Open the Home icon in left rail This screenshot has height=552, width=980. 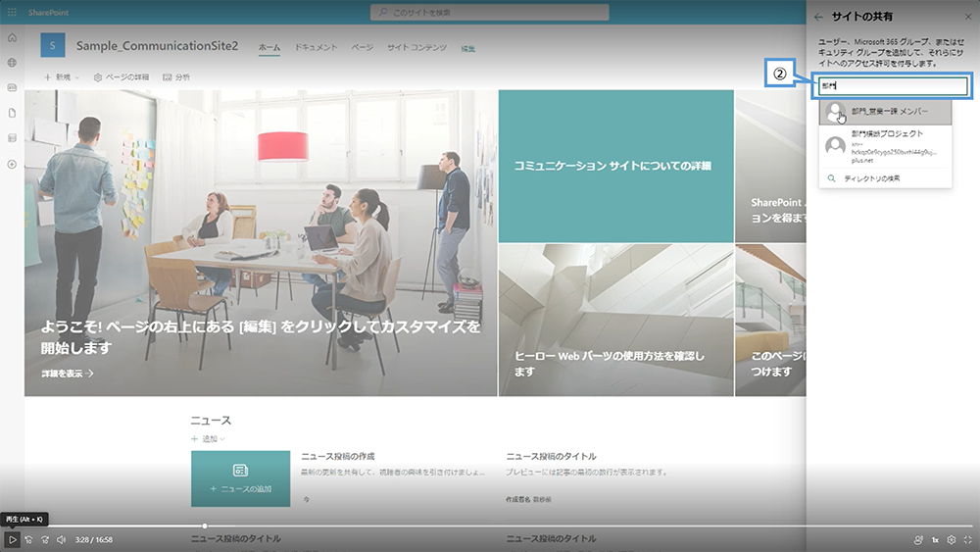(x=12, y=38)
